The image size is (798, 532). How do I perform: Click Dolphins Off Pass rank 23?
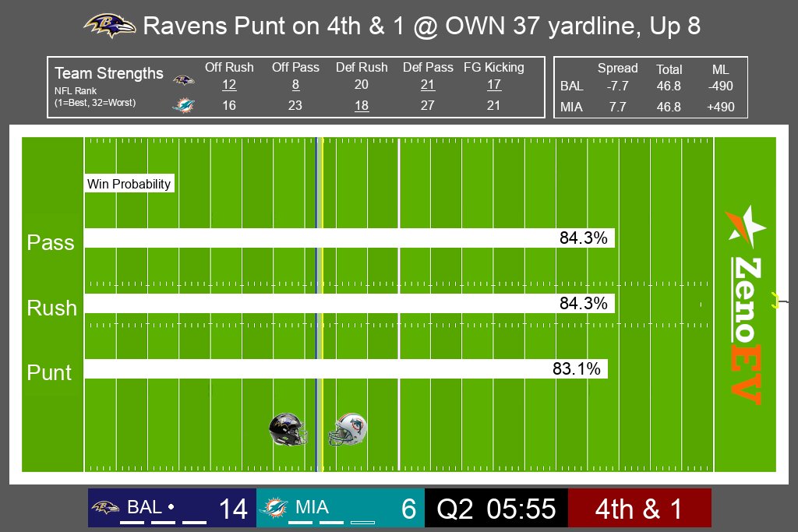pyautogui.click(x=295, y=105)
